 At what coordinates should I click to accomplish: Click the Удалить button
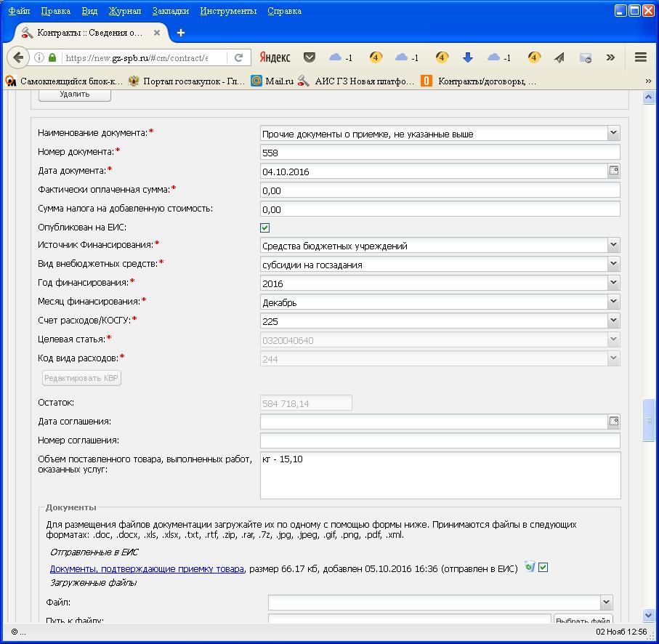click(x=74, y=94)
